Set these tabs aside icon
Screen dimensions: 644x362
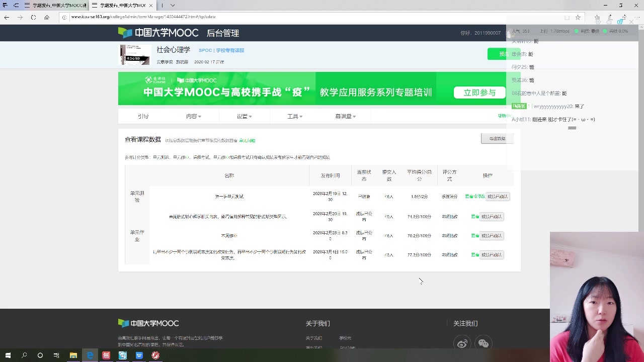pos(16,5)
